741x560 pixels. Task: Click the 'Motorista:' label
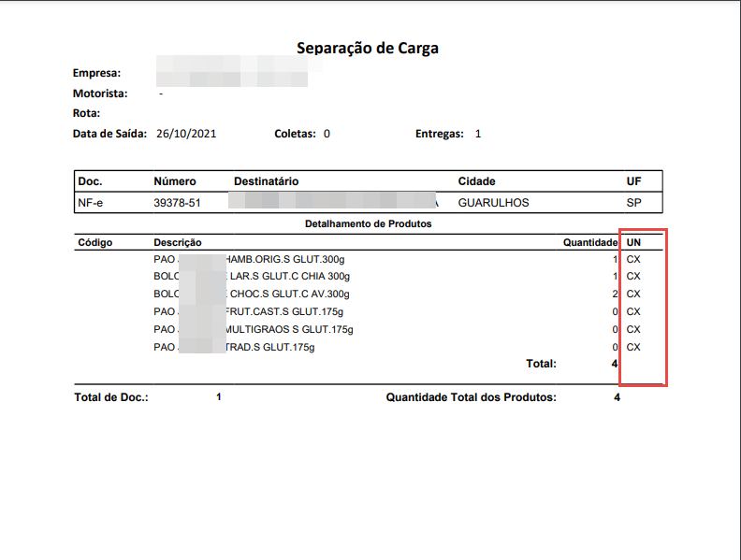pos(100,93)
